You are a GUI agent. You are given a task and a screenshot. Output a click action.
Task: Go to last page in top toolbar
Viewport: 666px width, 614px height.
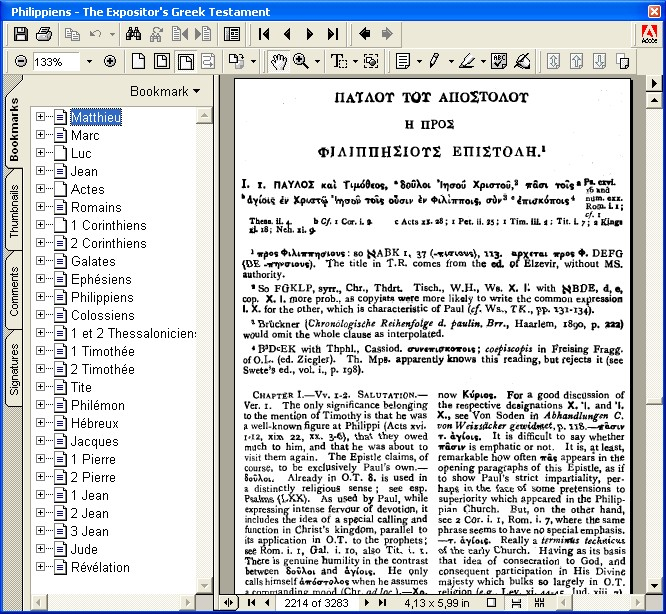[333, 34]
